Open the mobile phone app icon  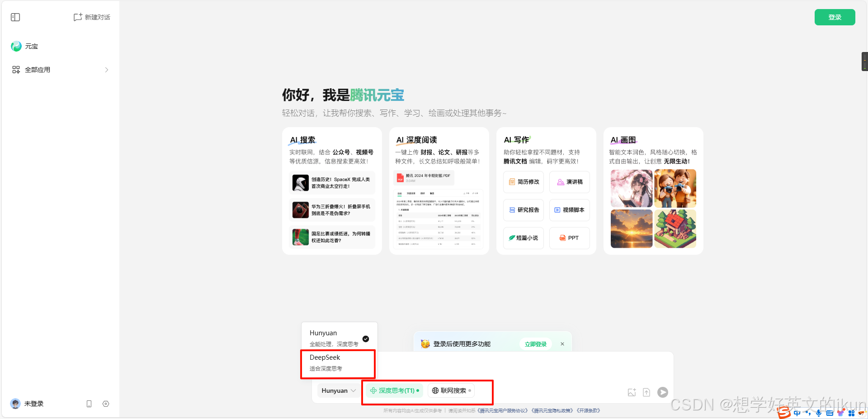[x=89, y=404]
